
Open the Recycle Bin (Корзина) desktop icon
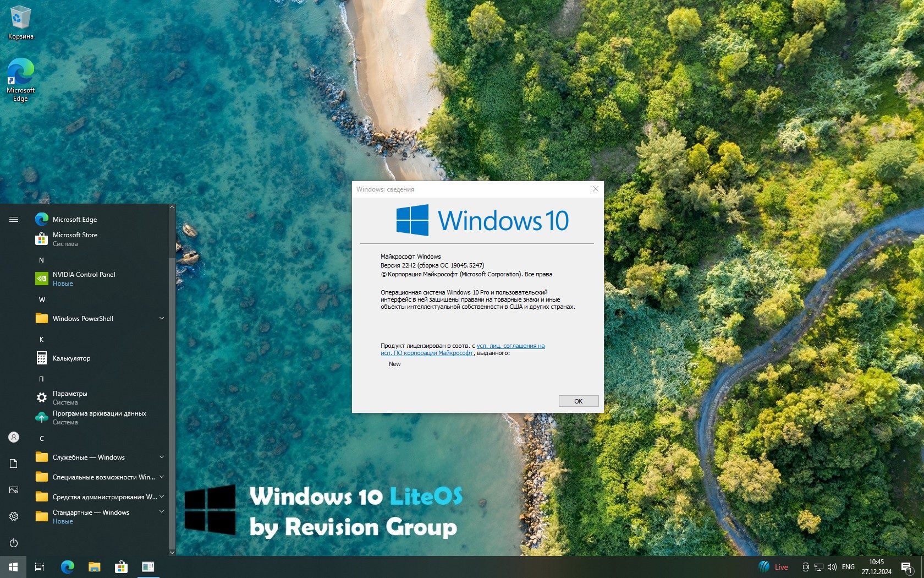click(21, 23)
